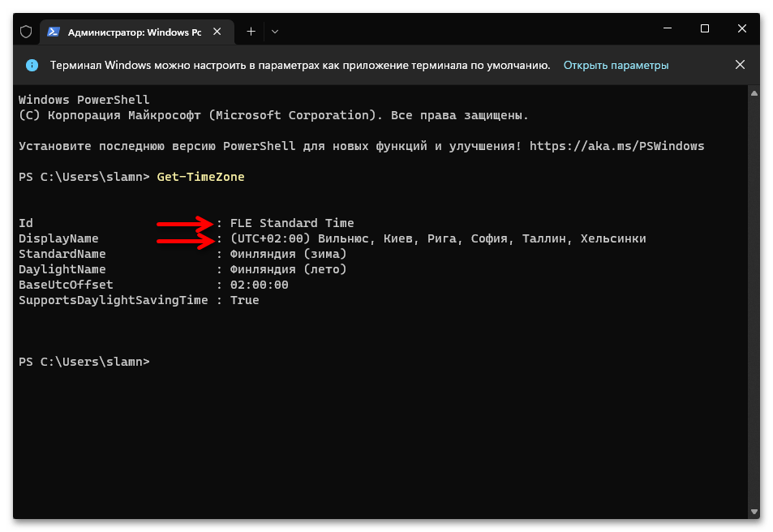Image resolution: width=773 pixels, height=532 pixels.
Task: Click the https://aka.ms/PSWindows URL
Action: 616,146
